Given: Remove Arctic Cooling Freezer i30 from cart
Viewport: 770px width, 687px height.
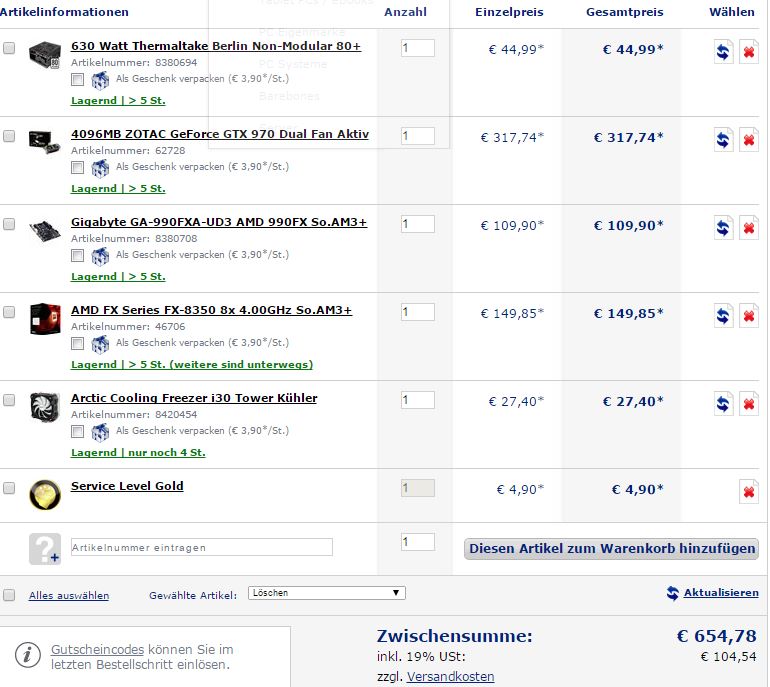Looking at the screenshot, I should pyautogui.click(x=748, y=403).
